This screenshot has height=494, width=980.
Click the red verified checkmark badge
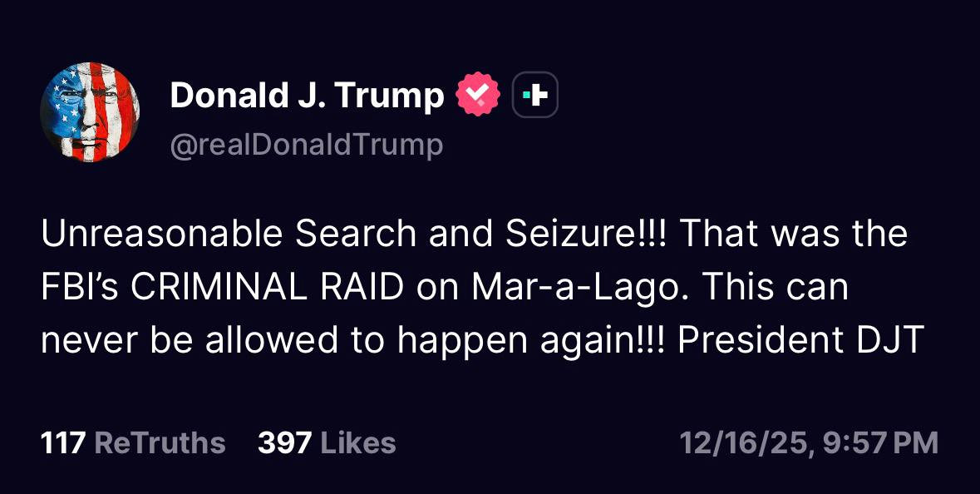point(478,96)
